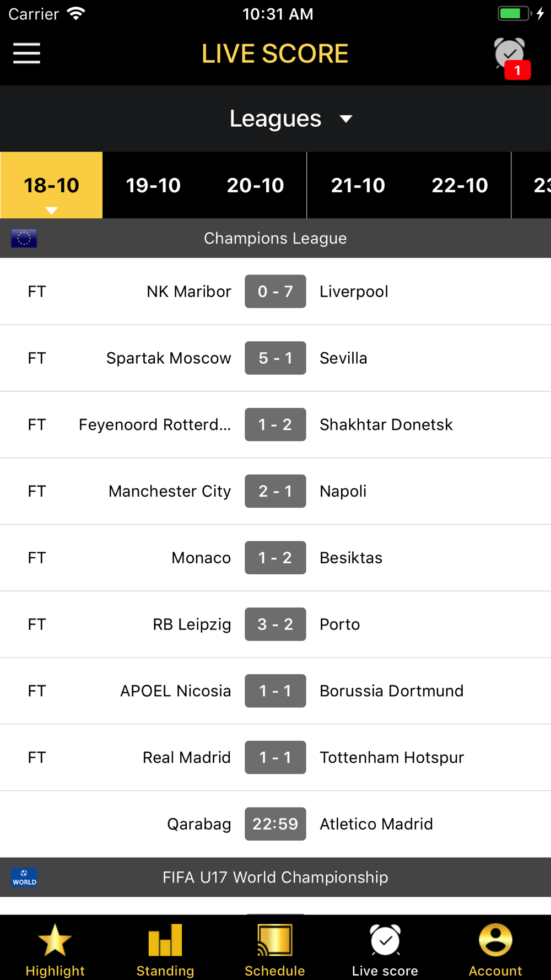Tap the Champions League EU flag icon
551x980 pixels.
click(x=24, y=238)
